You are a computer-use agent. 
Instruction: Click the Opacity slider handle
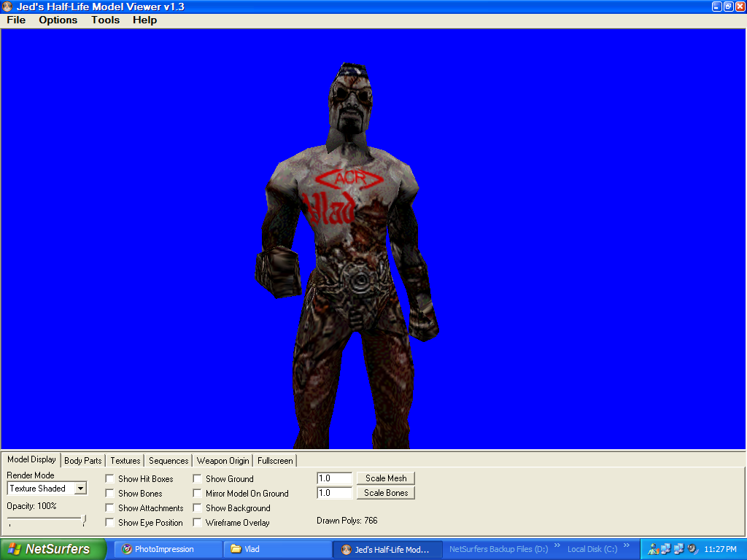click(x=84, y=520)
